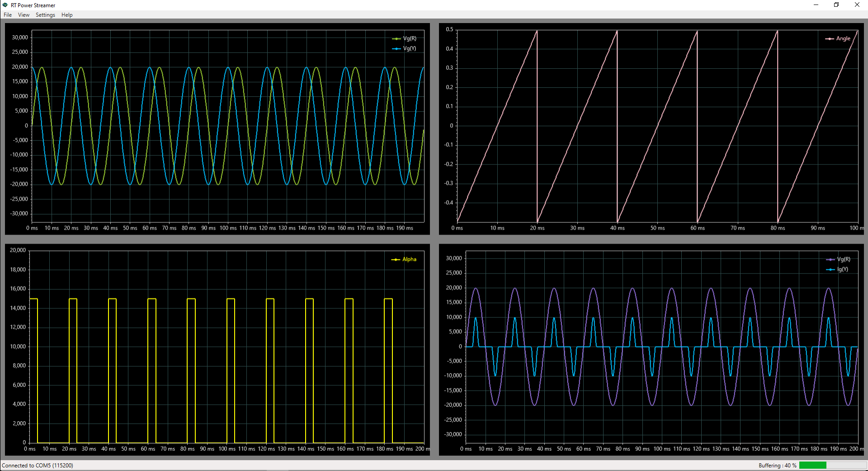Open the File menu
Viewport: 868px width, 471px height.
tap(8, 15)
